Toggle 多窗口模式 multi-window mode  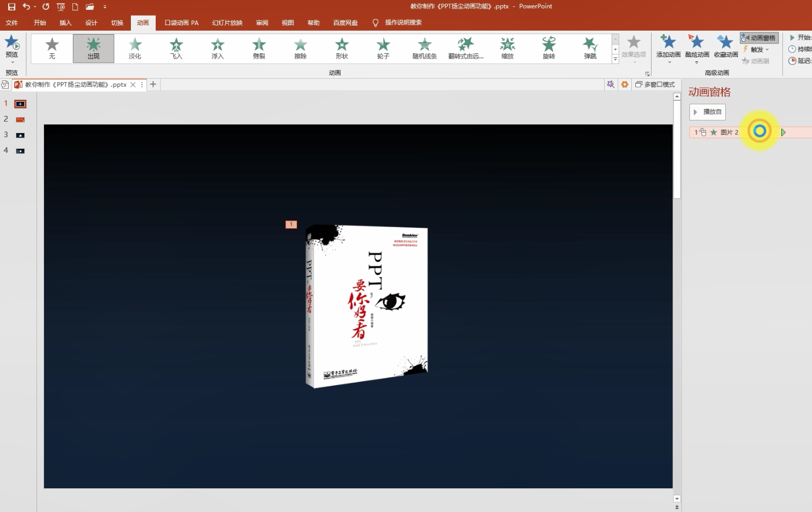tap(655, 85)
